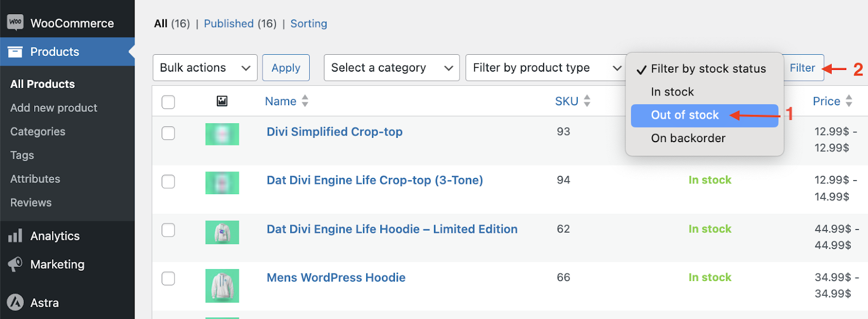The width and height of the screenshot is (868, 319).
Task: Open 3-Tone Crop-top product thumbnail
Action: coord(222,183)
